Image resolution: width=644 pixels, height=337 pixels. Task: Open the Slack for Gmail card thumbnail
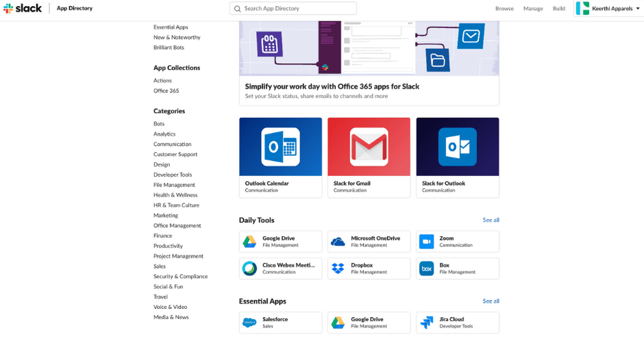click(x=369, y=147)
